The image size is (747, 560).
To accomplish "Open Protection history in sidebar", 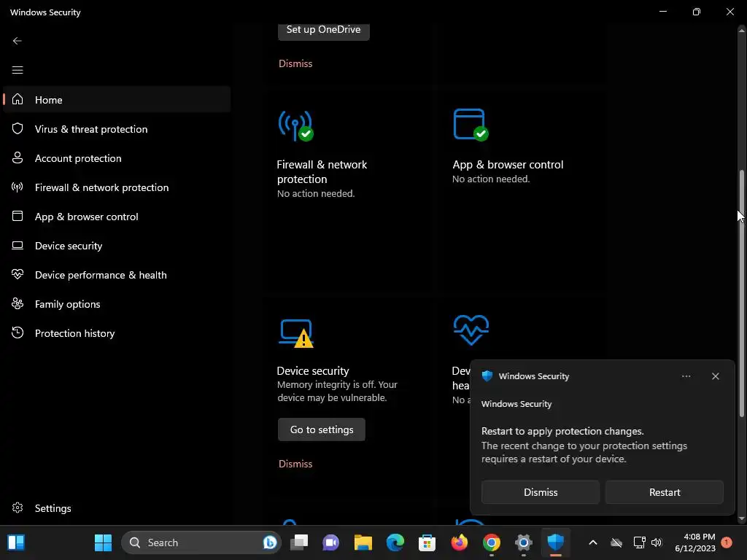I will pyautogui.click(x=117, y=332).
